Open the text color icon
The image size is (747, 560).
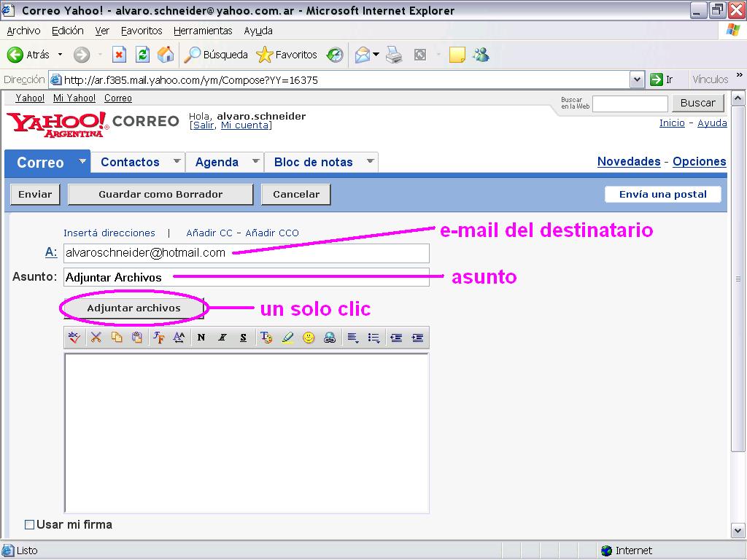tap(266, 338)
